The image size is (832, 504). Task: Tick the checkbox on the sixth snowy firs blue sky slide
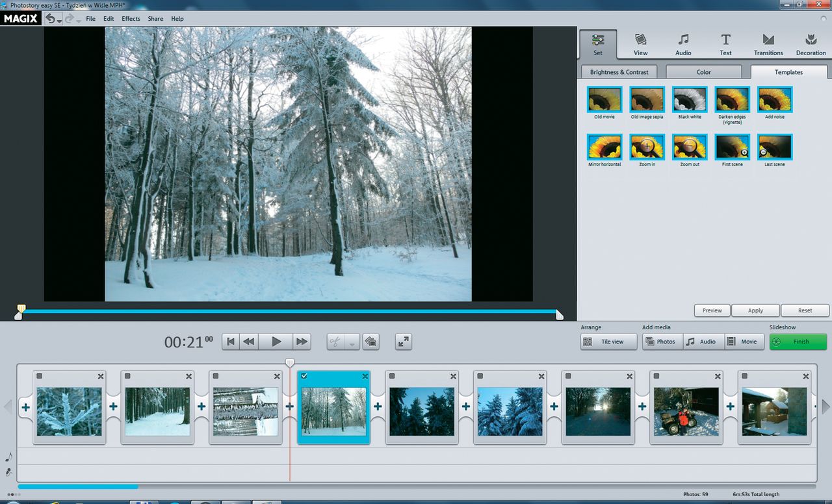tap(480, 376)
